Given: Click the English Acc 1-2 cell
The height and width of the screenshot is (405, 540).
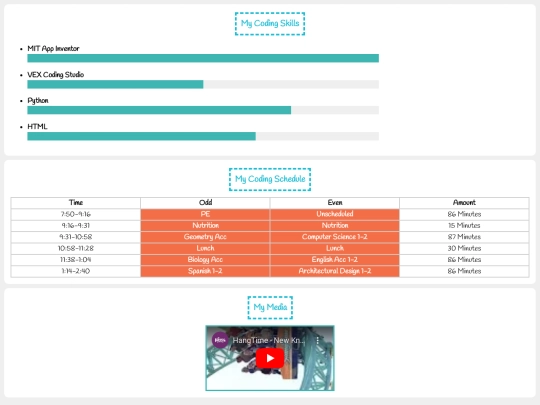Looking at the screenshot, I should click(x=335, y=260).
